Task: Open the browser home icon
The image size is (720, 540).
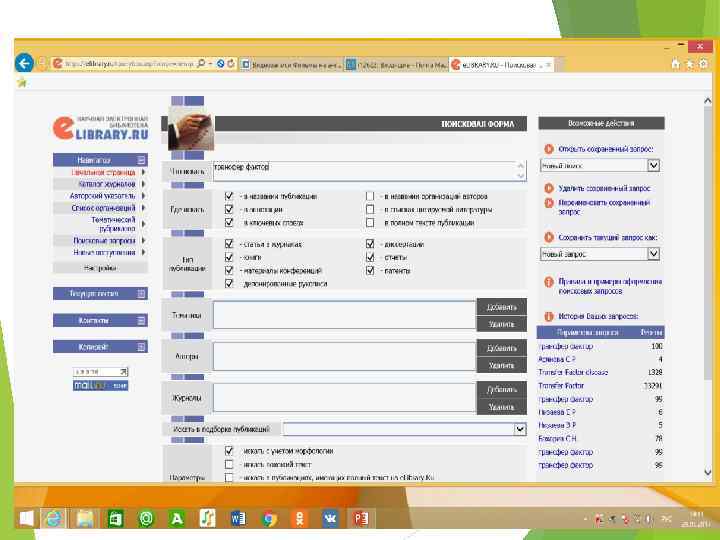Action: coord(675,64)
